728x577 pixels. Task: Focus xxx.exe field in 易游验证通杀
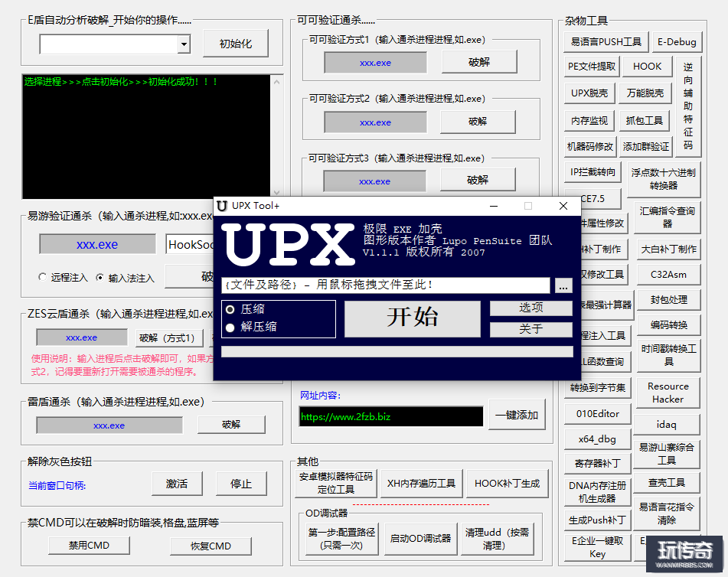97,244
